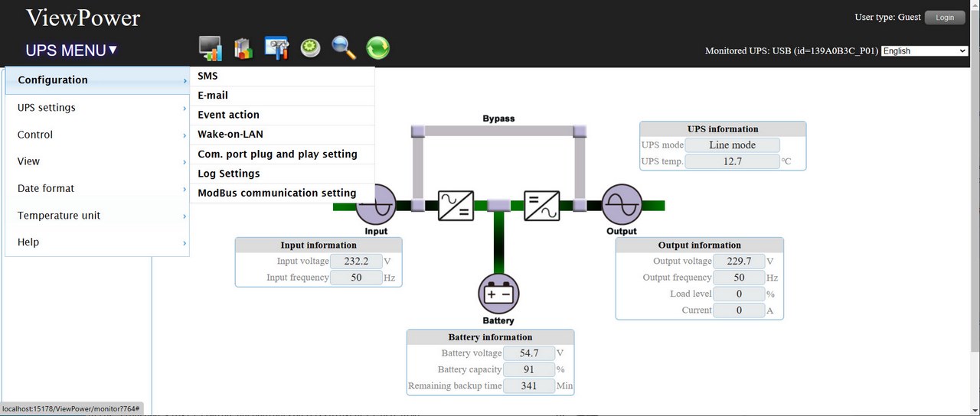This screenshot has height=416, width=980.
Task: Open the English language dropdown
Action: 925,51
